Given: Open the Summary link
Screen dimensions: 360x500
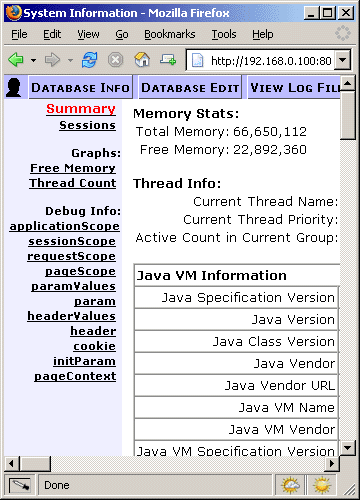Looking at the screenshot, I should (x=81, y=109).
